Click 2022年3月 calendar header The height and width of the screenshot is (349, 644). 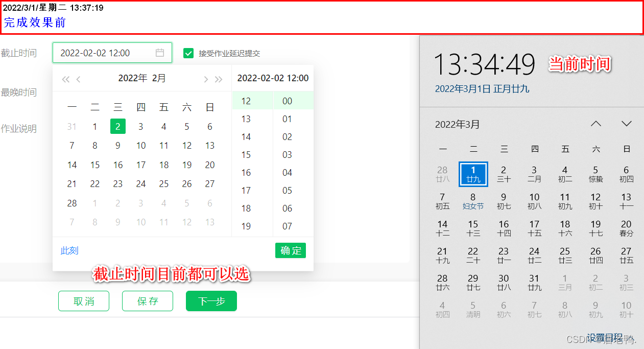pos(454,124)
